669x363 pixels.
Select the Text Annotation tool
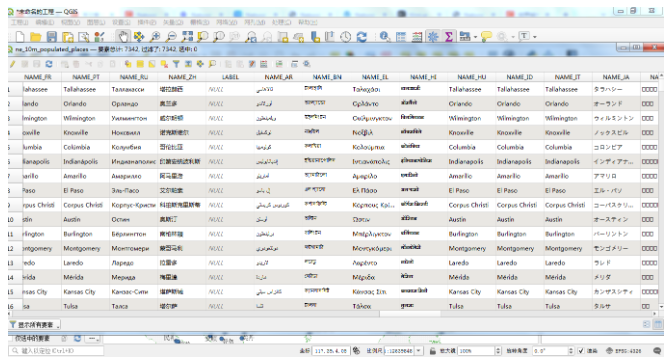[x=524, y=36]
